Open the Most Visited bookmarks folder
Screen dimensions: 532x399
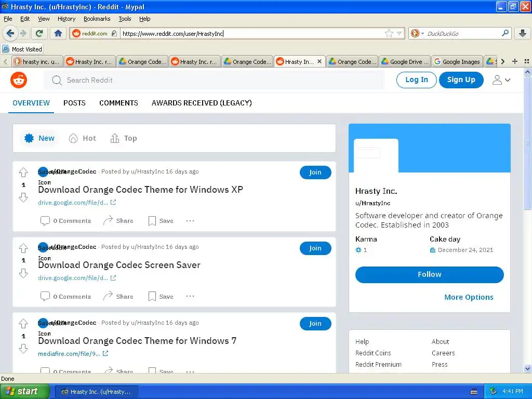point(22,49)
